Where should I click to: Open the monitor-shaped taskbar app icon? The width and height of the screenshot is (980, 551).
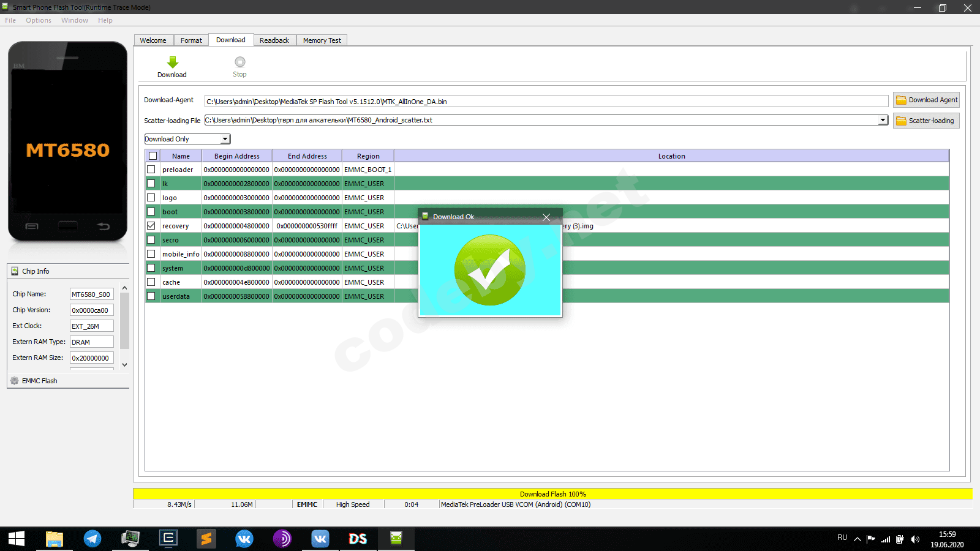point(130,539)
